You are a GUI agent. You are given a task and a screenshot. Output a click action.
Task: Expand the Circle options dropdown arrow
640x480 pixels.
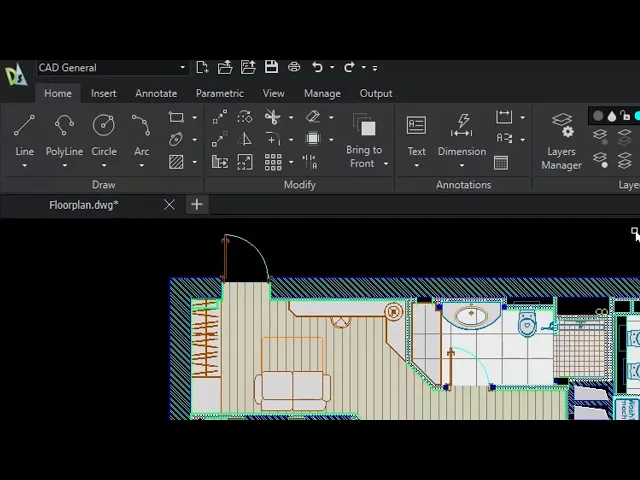click(x=104, y=165)
